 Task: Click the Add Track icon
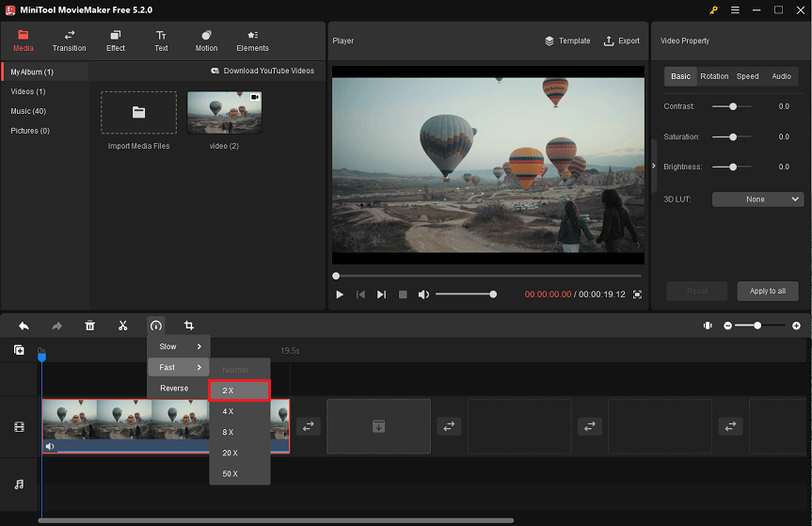tap(19, 350)
